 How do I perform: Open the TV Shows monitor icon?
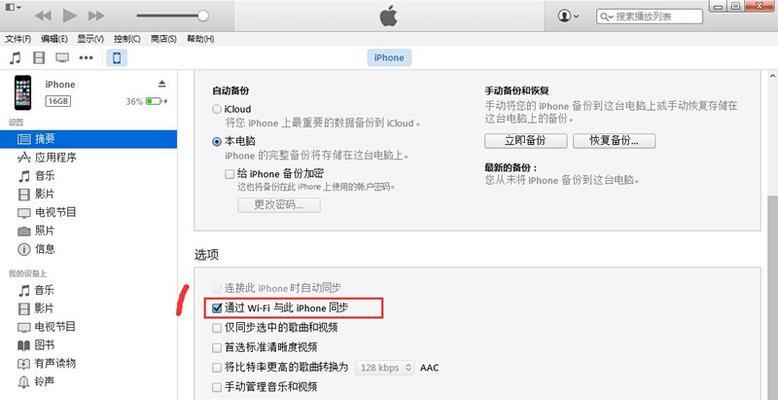coord(62,58)
